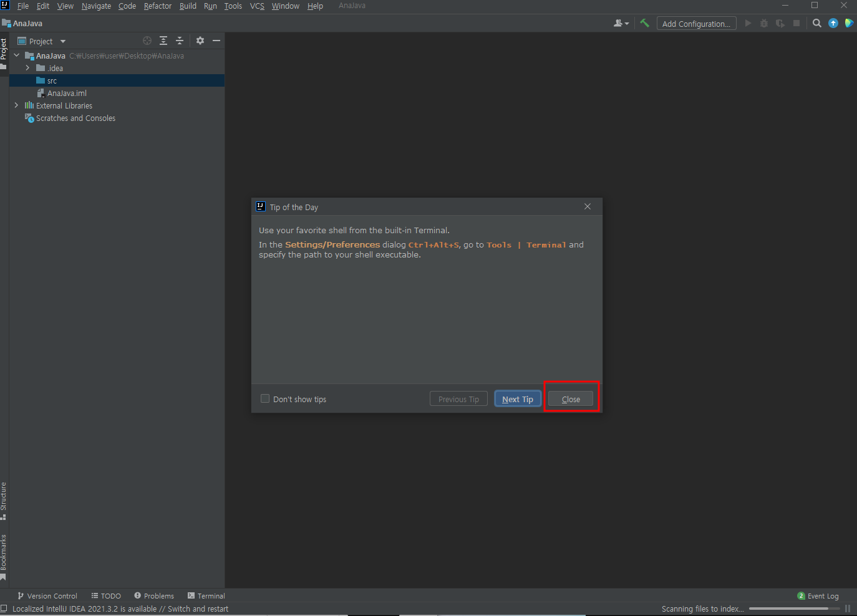
Task: Open the File menu
Action: [x=23, y=6]
